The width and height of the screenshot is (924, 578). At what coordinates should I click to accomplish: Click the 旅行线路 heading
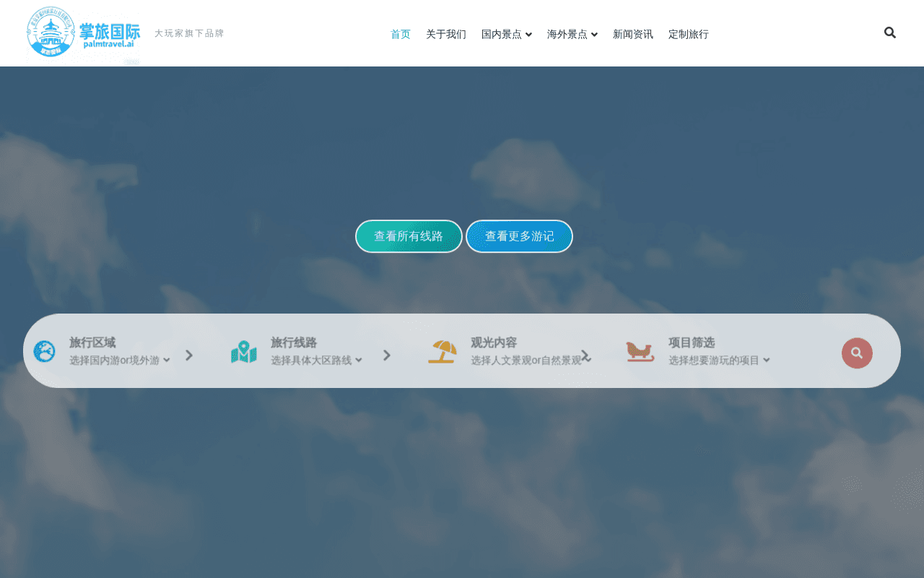tap(294, 342)
